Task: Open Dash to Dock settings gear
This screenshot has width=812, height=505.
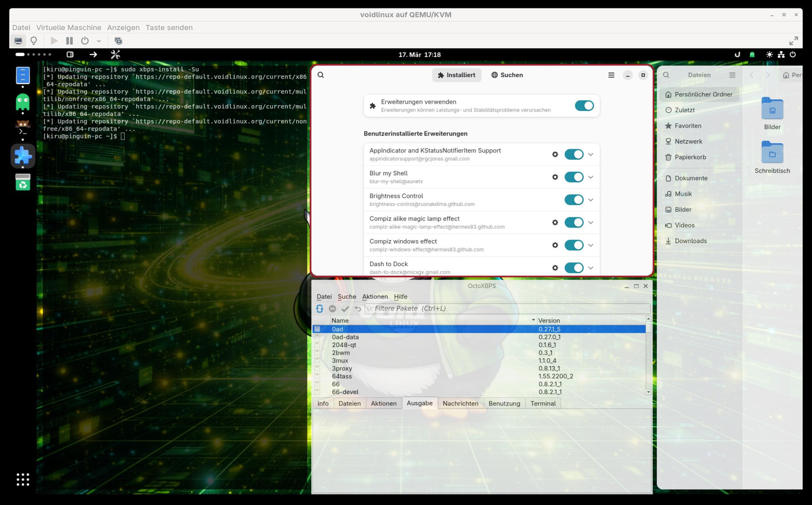Action: (555, 268)
